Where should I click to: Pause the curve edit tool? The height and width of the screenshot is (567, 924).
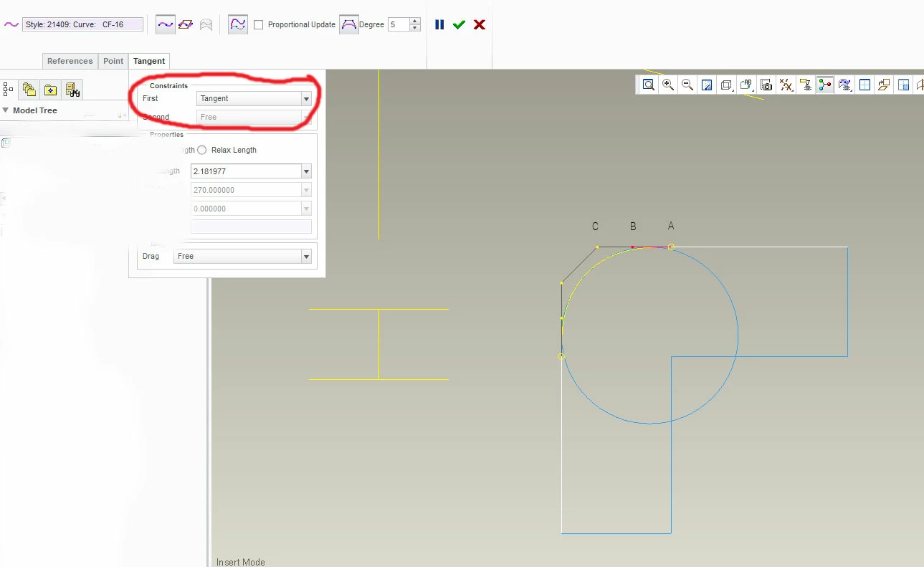coord(439,24)
